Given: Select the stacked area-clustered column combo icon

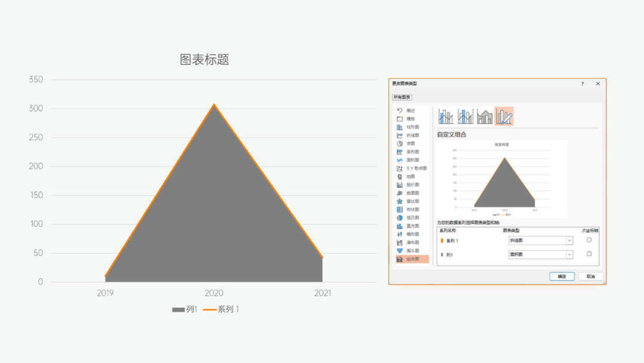Looking at the screenshot, I should 485,116.
